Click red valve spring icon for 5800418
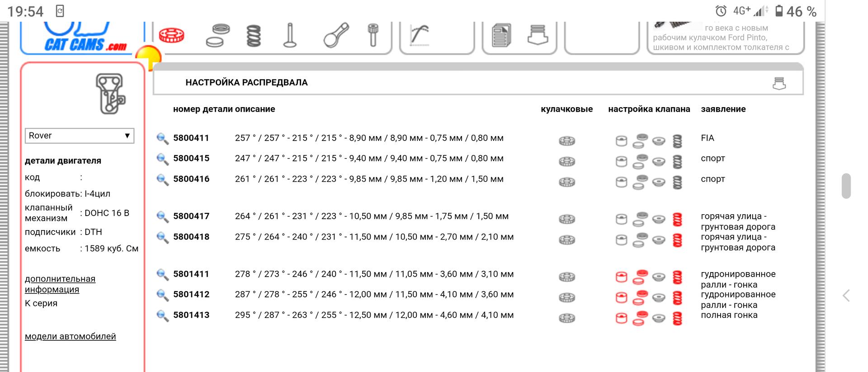Image resolution: width=868 pixels, height=372 pixels. tap(677, 240)
